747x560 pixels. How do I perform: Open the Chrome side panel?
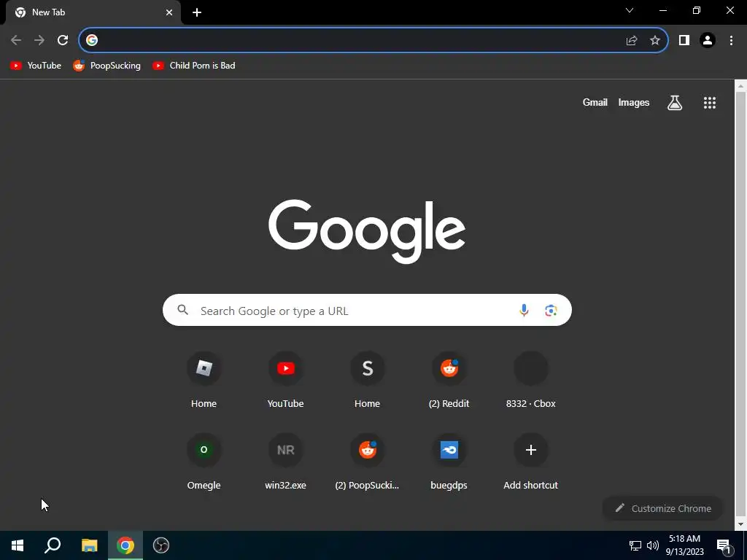(x=684, y=41)
